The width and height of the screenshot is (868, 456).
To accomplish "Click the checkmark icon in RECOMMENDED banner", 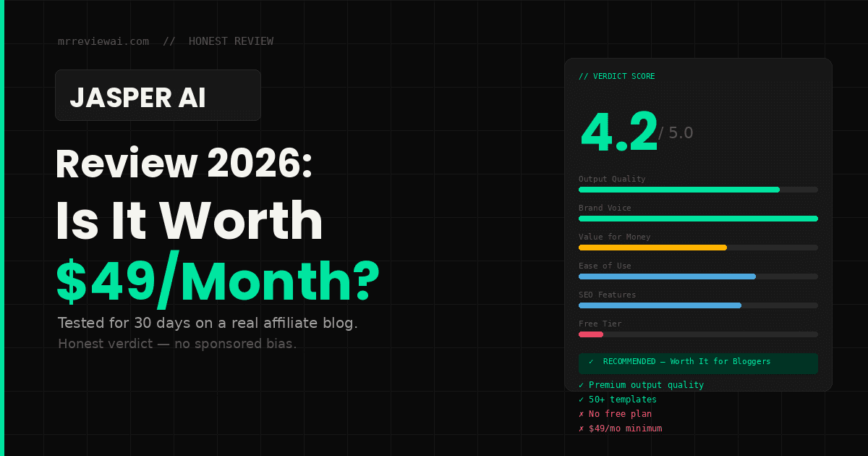I will coord(591,362).
